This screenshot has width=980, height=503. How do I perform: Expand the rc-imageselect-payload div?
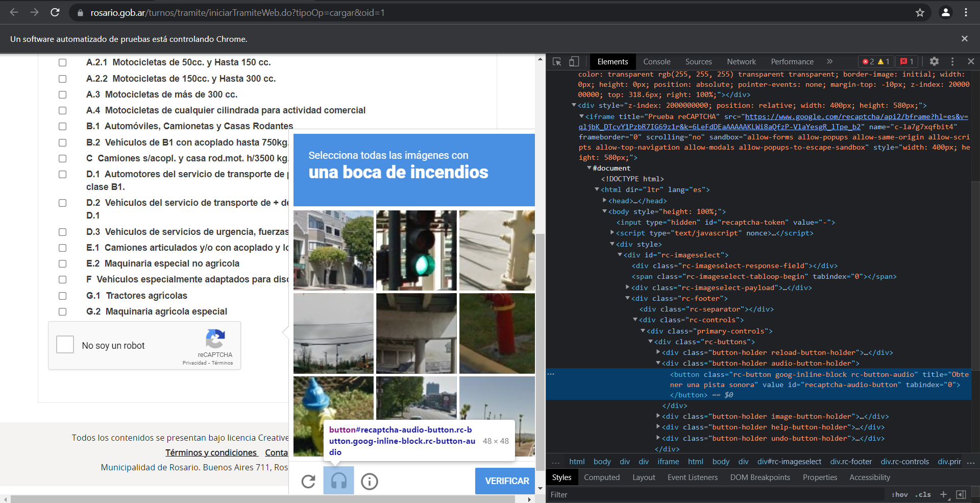(628, 288)
